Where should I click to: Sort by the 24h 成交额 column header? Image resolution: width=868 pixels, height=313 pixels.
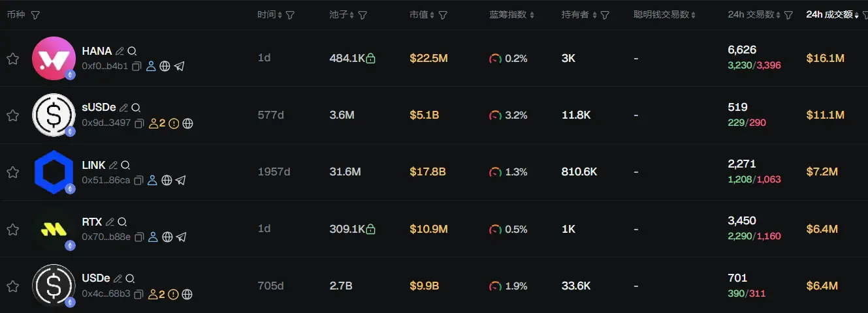[829, 15]
